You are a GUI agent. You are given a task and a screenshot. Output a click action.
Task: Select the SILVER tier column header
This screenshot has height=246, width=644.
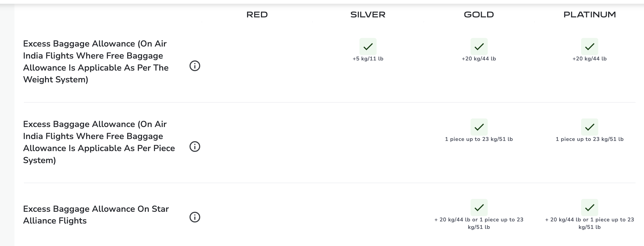click(x=368, y=14)
